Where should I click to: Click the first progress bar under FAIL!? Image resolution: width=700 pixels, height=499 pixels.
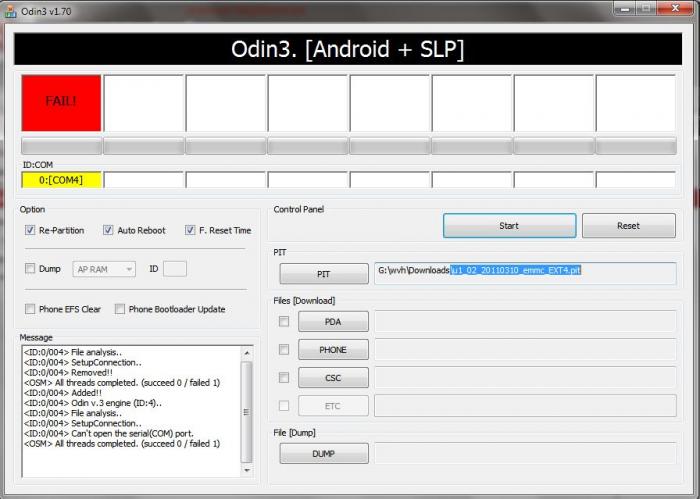pyautogui.click(x=61, y=146)
